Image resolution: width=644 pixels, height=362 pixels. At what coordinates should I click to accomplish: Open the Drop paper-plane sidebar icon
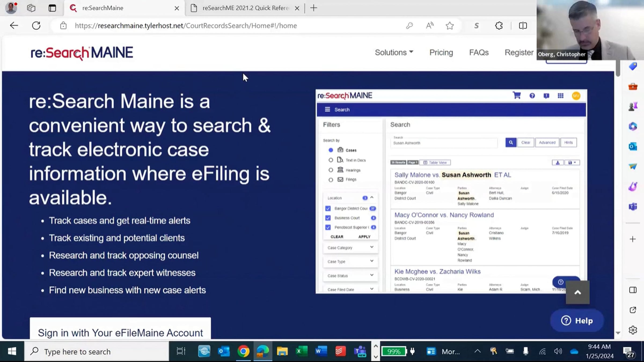[x=633, y=167]
